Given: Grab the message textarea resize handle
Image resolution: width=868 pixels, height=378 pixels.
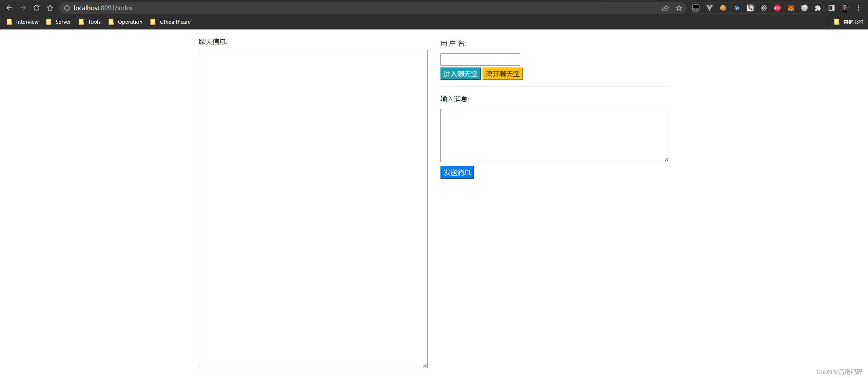Looking at the screenshot, I should pos(667,159).
